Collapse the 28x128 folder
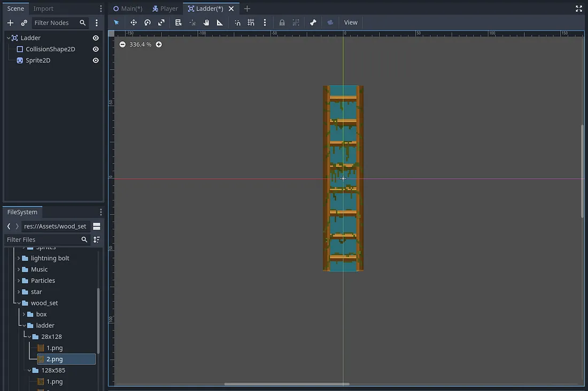This screenshot has width=588, height=391. coord(29,337)
